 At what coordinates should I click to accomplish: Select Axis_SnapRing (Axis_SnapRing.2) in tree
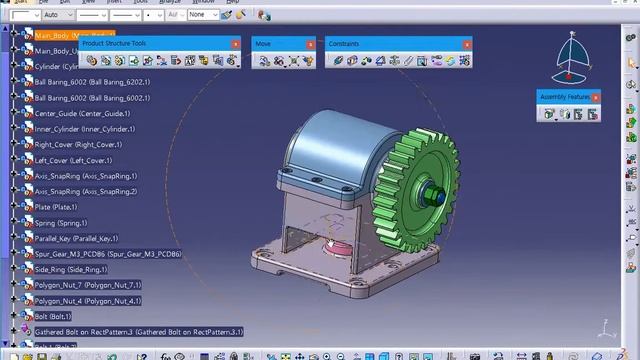(86, 191)
